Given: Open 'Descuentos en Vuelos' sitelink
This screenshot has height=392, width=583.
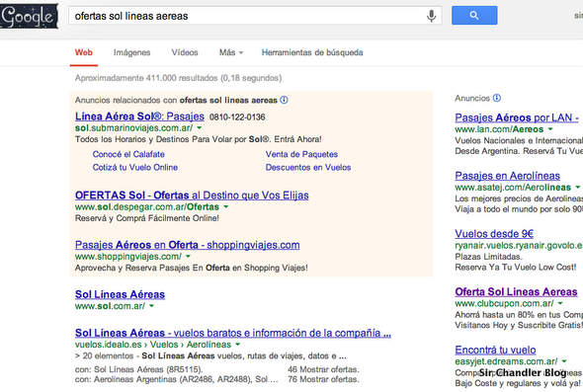Looking at the screenshot, I should pyautogui.click(x=308, y=168).
